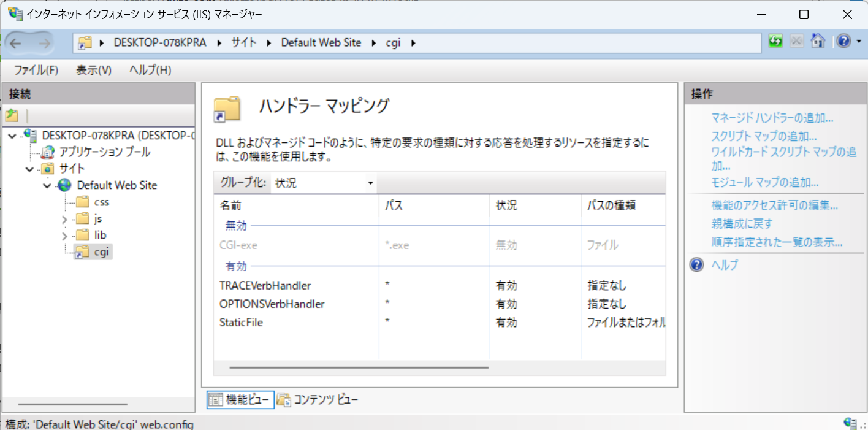This screenshot has width=868, height=430.
Task: Click *.exe path cell
Action: (x=397, y=245)
